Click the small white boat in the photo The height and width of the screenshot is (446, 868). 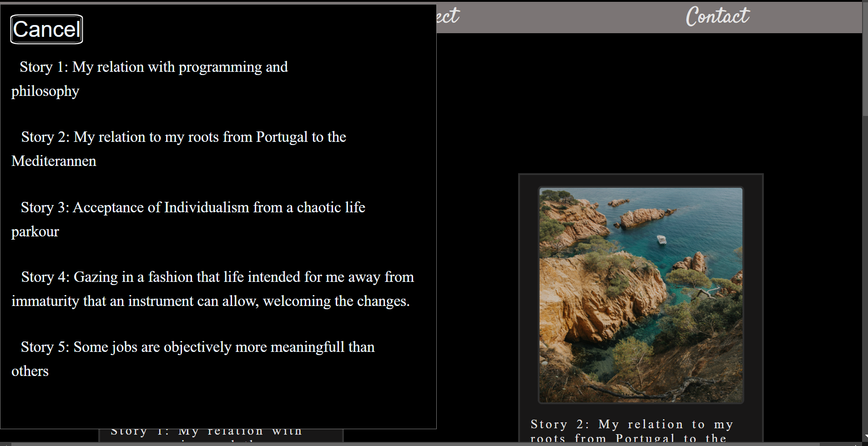pos(661,240)
